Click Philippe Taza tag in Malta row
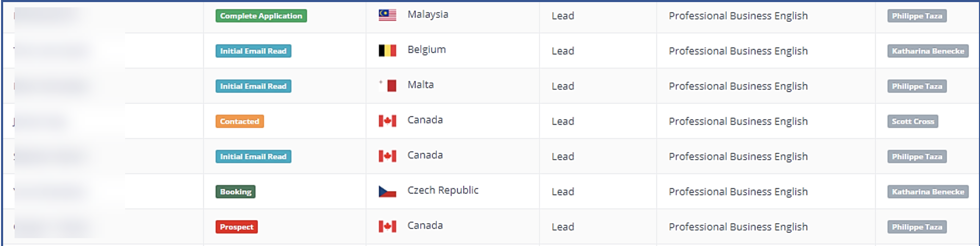Image resolution: width=980 pixels, height=246 pixels. tap(917, 86)
